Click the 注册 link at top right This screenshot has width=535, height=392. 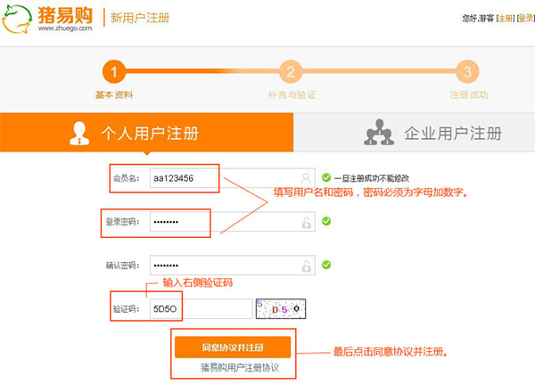(505, 18)
